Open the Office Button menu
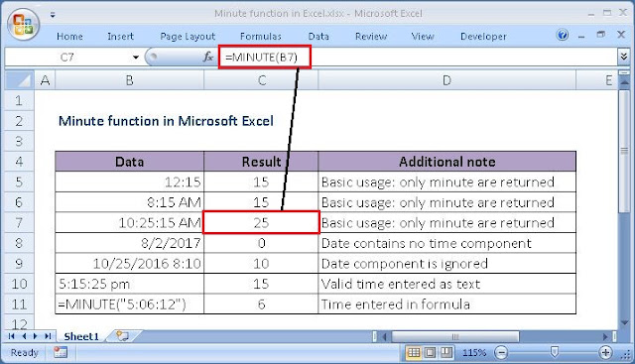This screenshot has height=364, width=635. pyautogui.click(x=23, y=24)
